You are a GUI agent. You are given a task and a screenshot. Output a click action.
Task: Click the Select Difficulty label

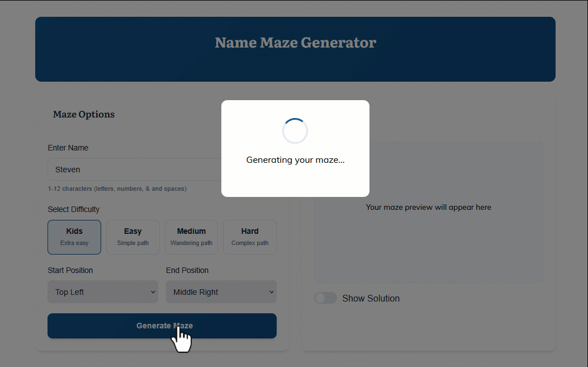click(x=74, y=209)
